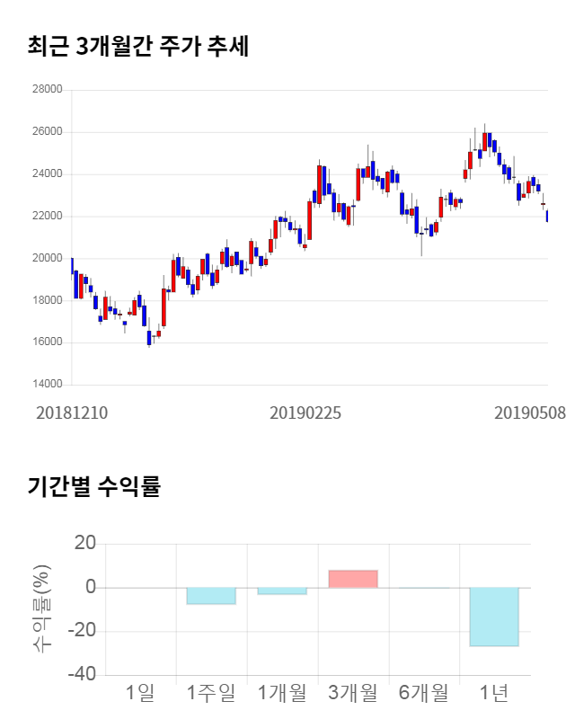The image size is (575, 728).
Task: Click the 3개월 period label
Action: pos(353,693)
